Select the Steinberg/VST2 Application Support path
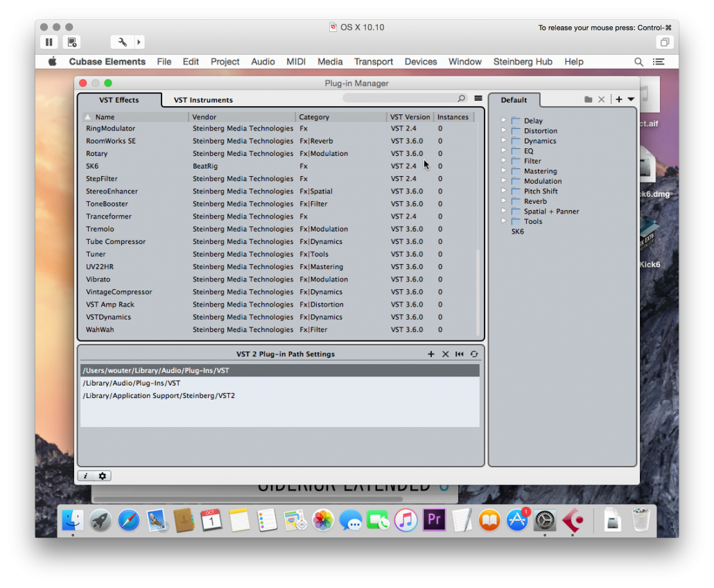Viewport: 714px width, 588px height. (x=280, y=396)
